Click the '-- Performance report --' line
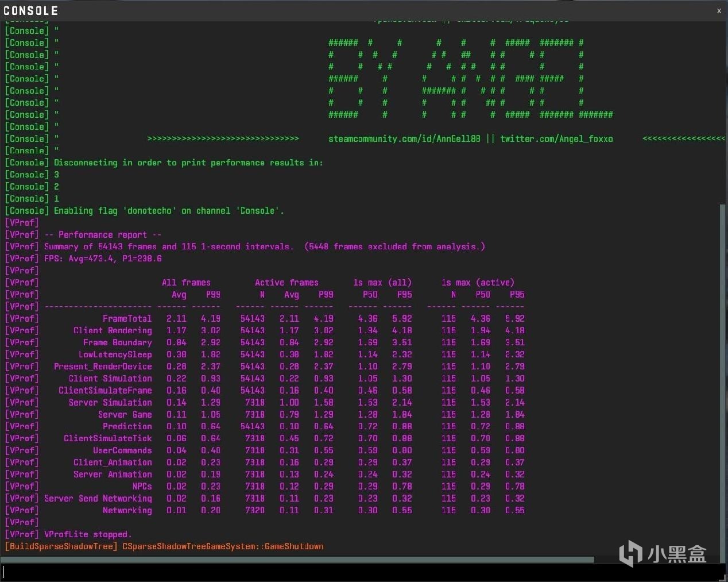 (83, 234)
